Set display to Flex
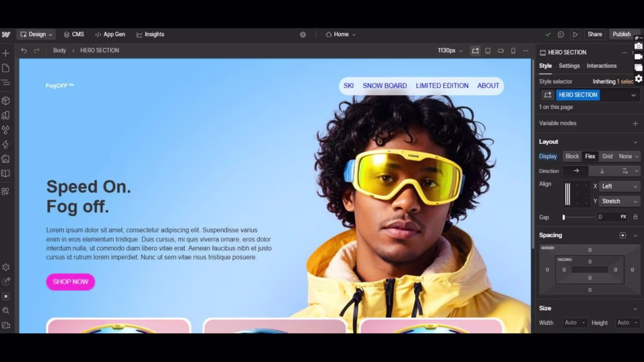This screenshot has width=644, height=362. (590, 157)
